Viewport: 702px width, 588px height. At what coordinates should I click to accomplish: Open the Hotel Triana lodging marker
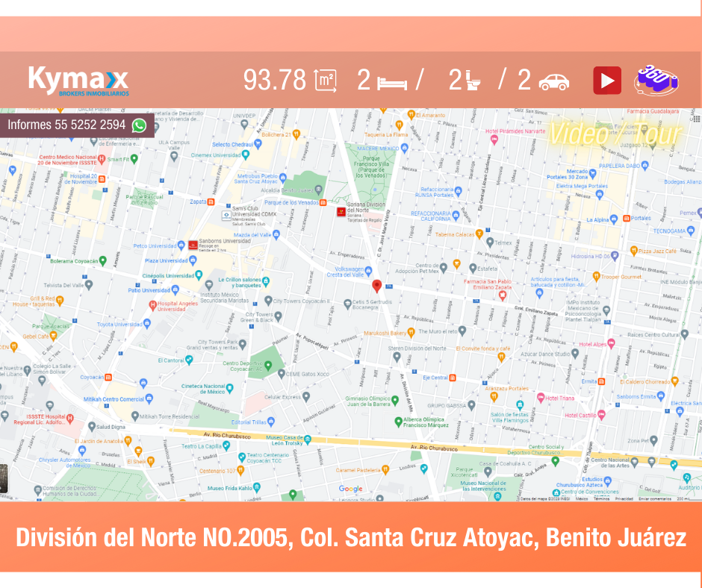[x=541, y=397]
